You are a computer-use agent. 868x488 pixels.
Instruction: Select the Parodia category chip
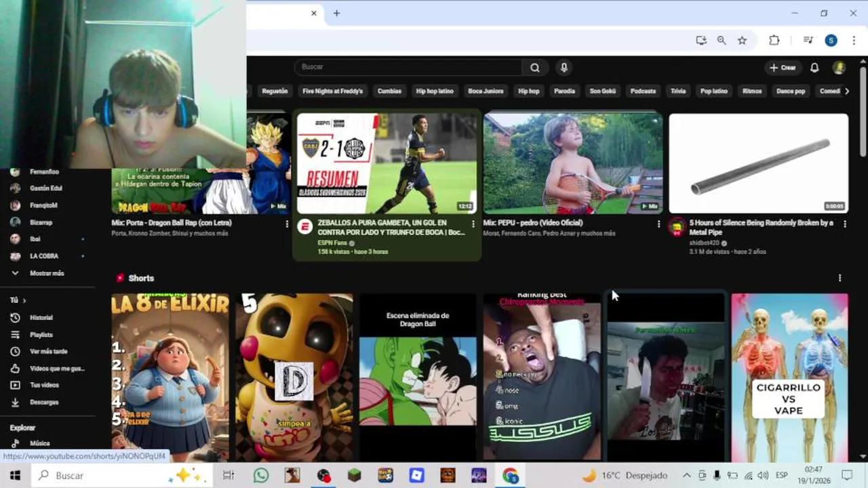[x=564, y=91]
